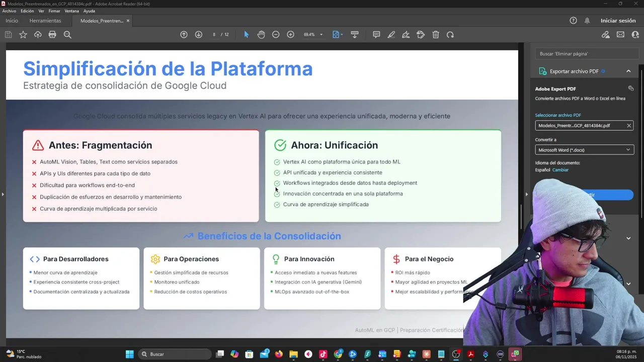This screenshot has height=362, width=644.
Task: Open the find text magnifier icon
Action: [x=67, y=35]
